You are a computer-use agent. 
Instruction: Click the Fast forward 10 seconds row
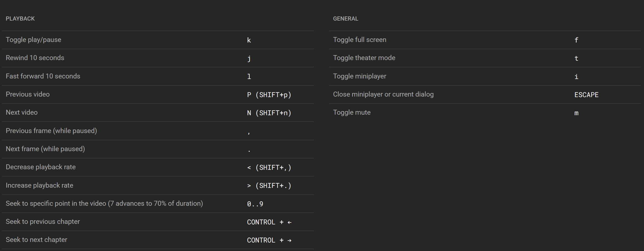coord(158,76)
